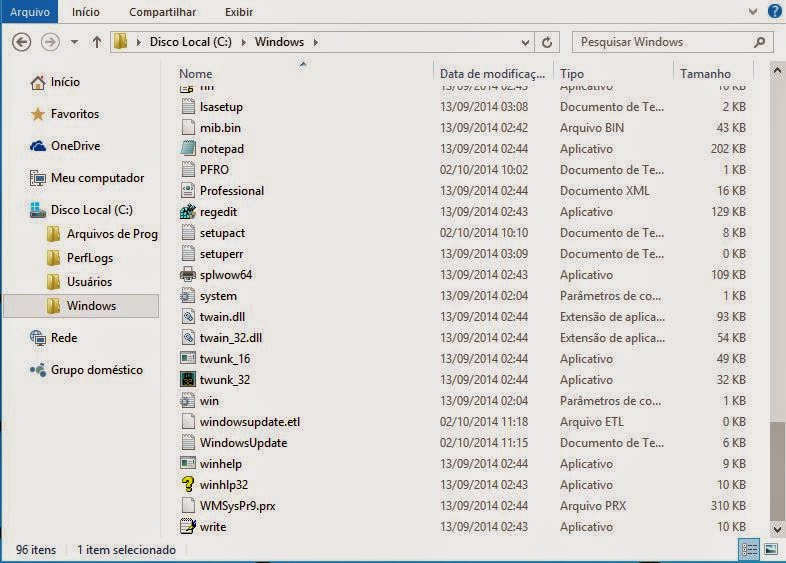The width and height of the screenshot is (786, 563).
Task: Select the mib.bin file icon
Action: point(188,127)
